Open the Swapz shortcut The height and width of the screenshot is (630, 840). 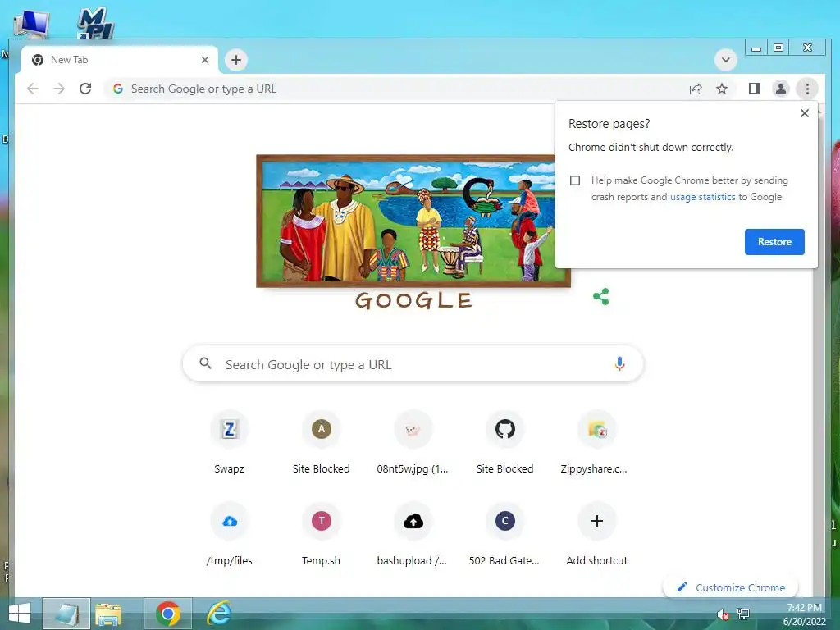click(230, 442)
